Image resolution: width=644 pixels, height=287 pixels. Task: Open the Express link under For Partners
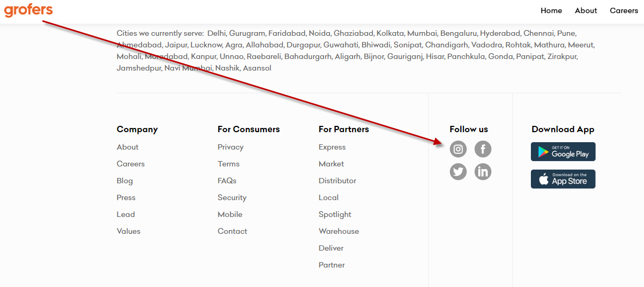coord(332,147)
